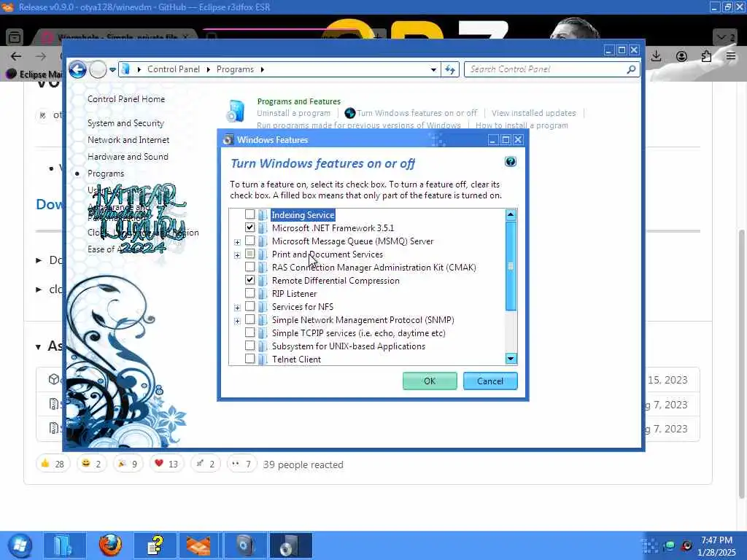Expand Services for NFS
The height and width of the screenshot is (560, 747).
237,308
